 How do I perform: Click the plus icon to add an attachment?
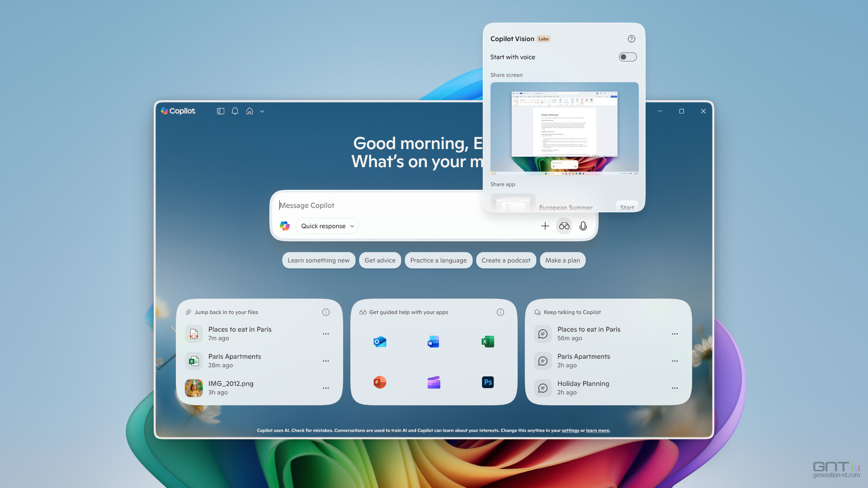click(x=545, y=225)
